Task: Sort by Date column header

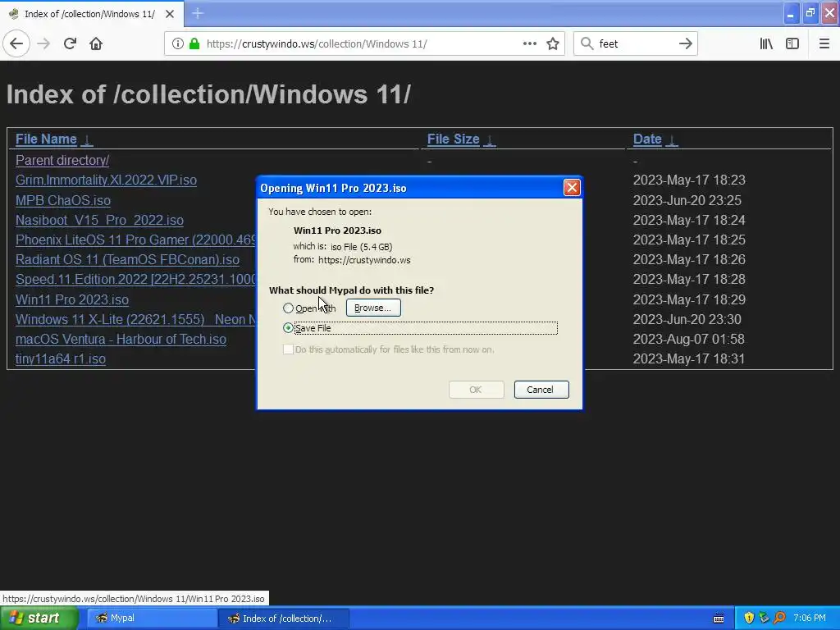Action: click(647, 139)
